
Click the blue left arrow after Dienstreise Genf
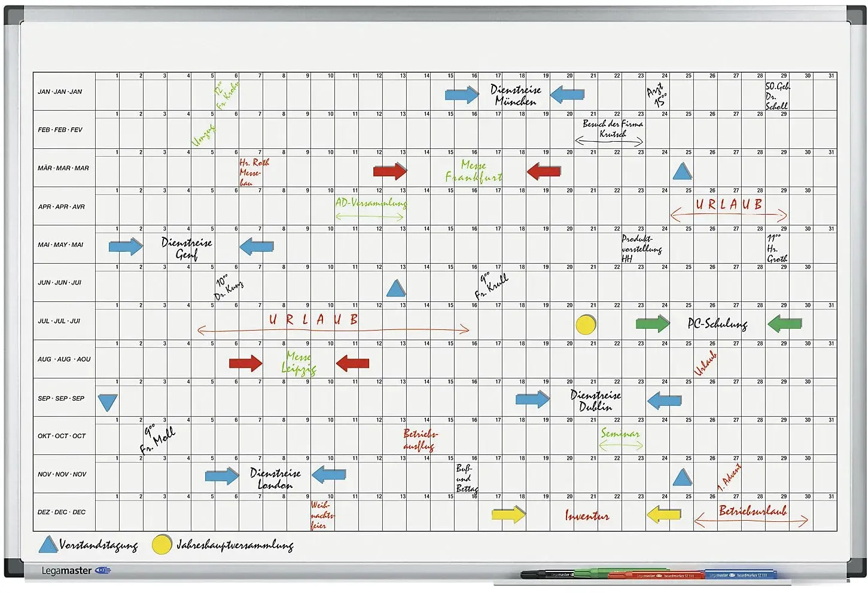coord(257,246)
